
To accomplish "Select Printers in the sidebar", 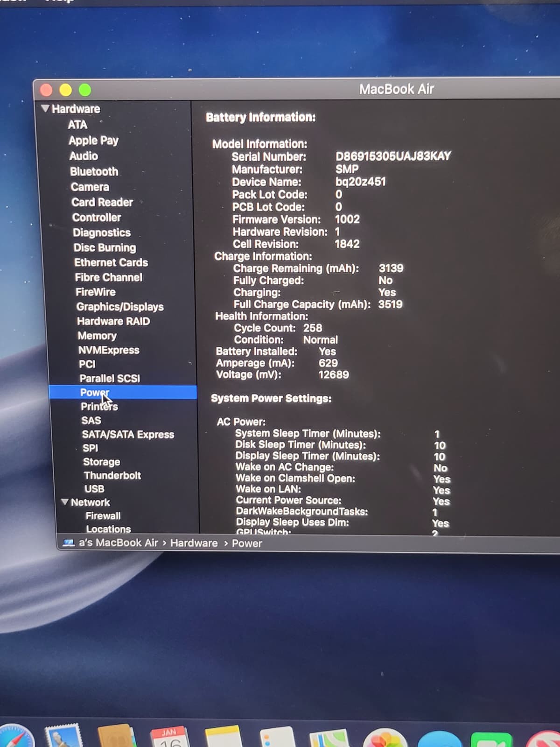I will 99,406.
